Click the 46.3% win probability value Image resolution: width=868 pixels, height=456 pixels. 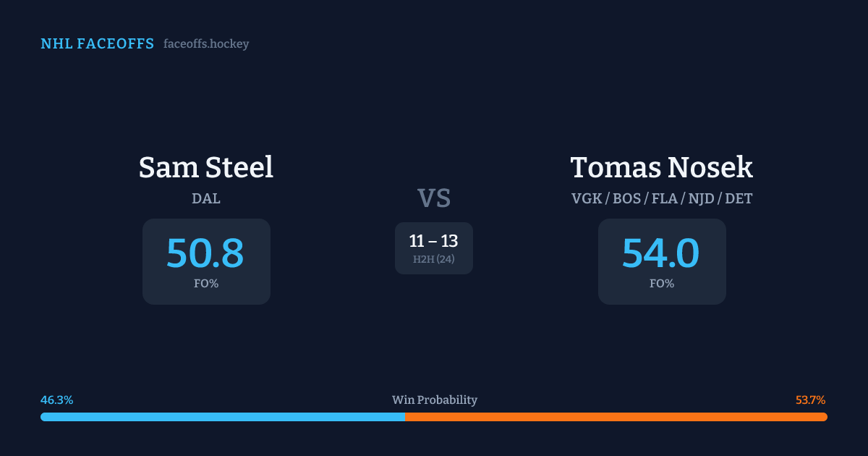(56, 400)
